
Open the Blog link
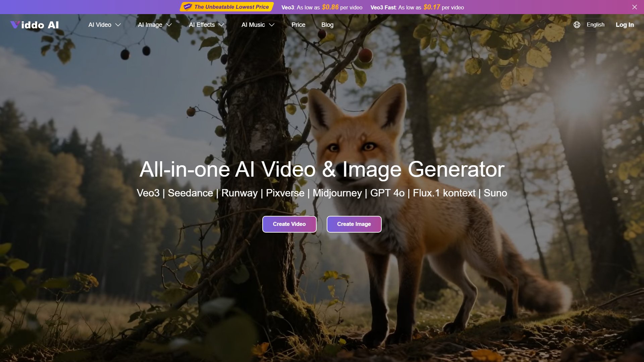coord(327,25)
